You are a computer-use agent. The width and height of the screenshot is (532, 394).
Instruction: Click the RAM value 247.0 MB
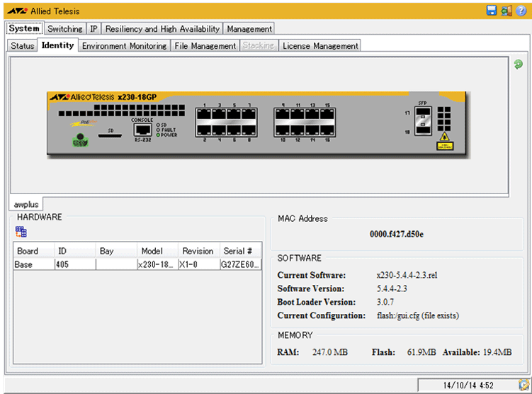330,352
